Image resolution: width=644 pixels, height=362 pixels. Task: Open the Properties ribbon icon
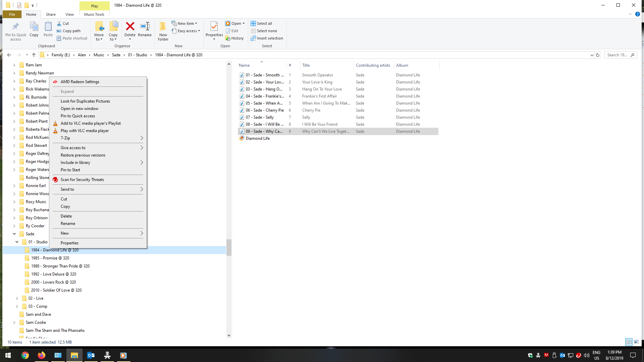[x=214, y=30]
